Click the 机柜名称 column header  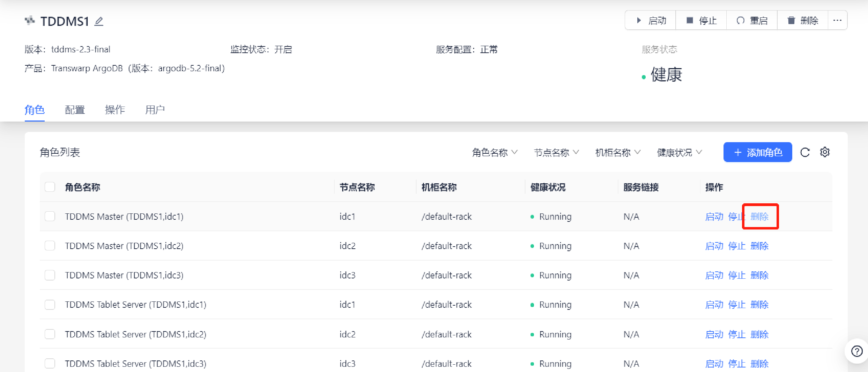point(439,187)
